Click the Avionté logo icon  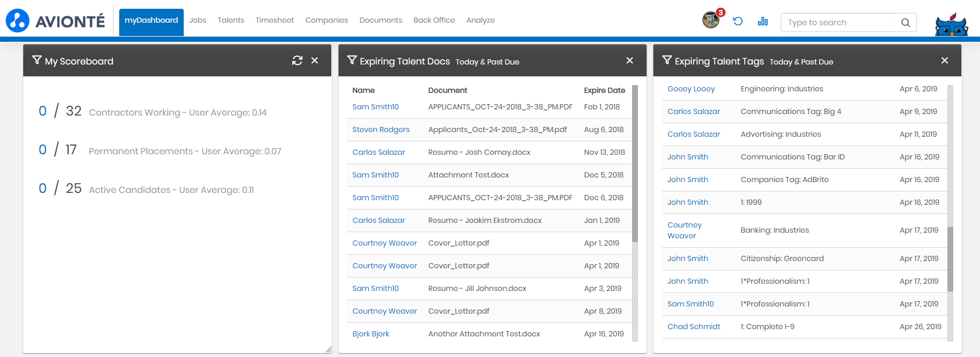click(18, 21)
